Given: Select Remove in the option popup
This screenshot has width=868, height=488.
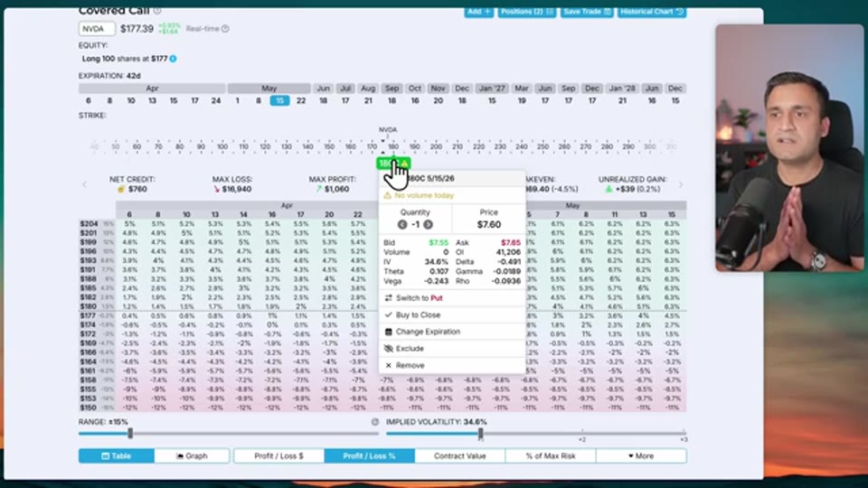Looking at the screenshot, I should [x=452, y=366].
